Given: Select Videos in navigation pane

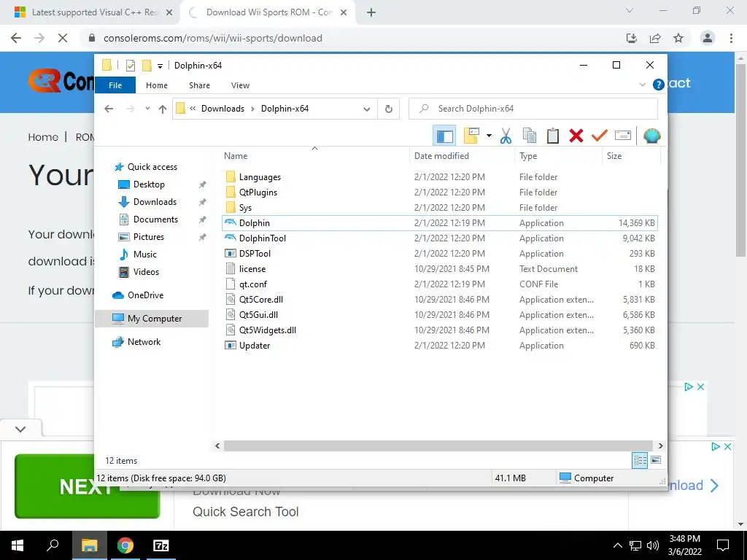Looking at the screenshot, I should (146, 272).
